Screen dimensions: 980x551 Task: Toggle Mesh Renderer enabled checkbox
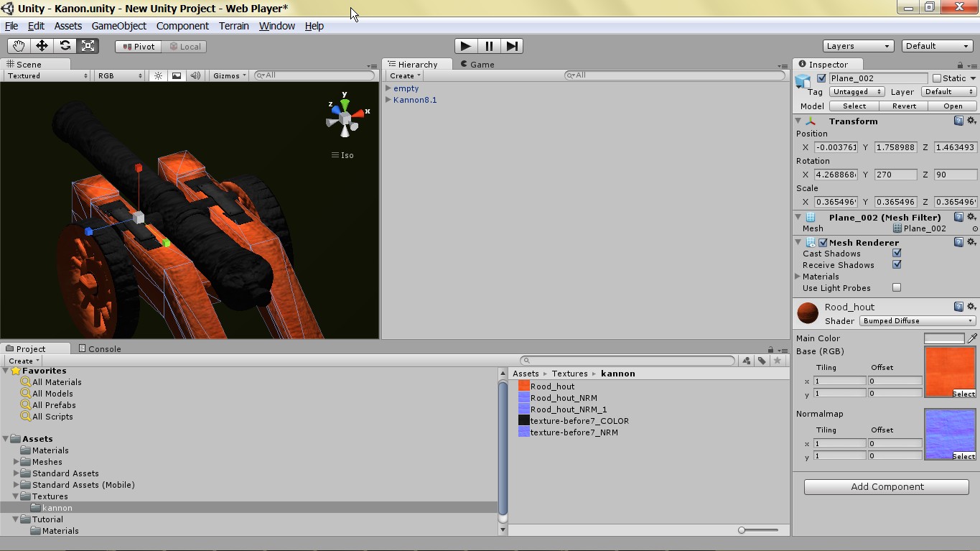click(823, 243)
